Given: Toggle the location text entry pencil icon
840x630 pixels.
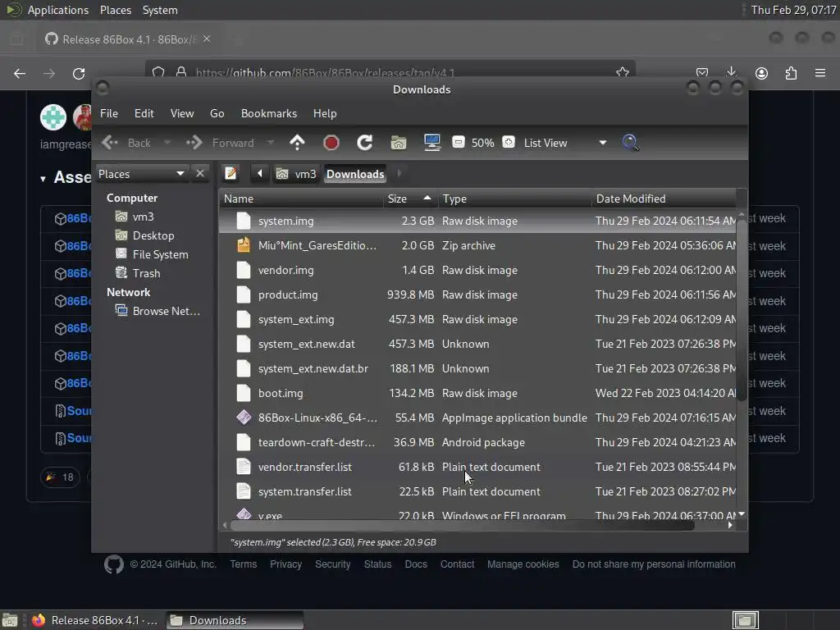Looking at the screenshot, I should click(x=231, y=174).
